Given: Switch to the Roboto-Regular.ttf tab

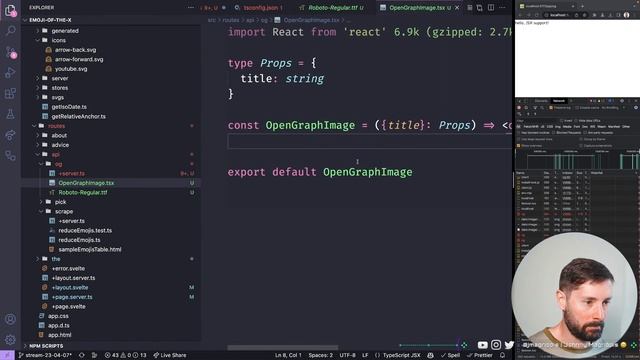Looking at the screenshot, I should tap(331, 8).
